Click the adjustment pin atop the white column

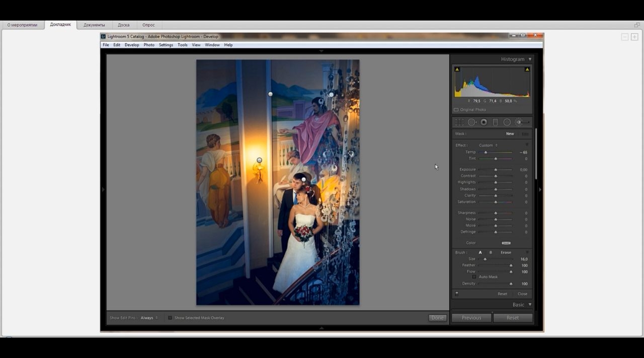[270, 94]
